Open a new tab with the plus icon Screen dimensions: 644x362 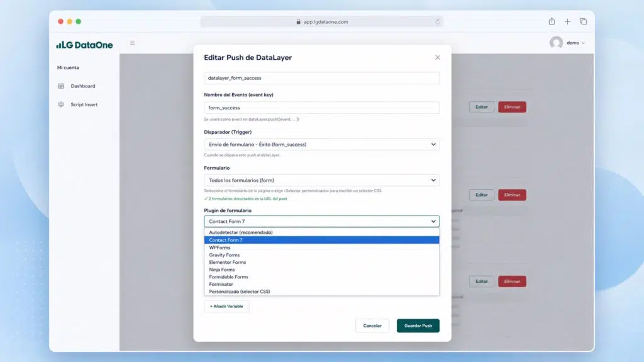567,22
